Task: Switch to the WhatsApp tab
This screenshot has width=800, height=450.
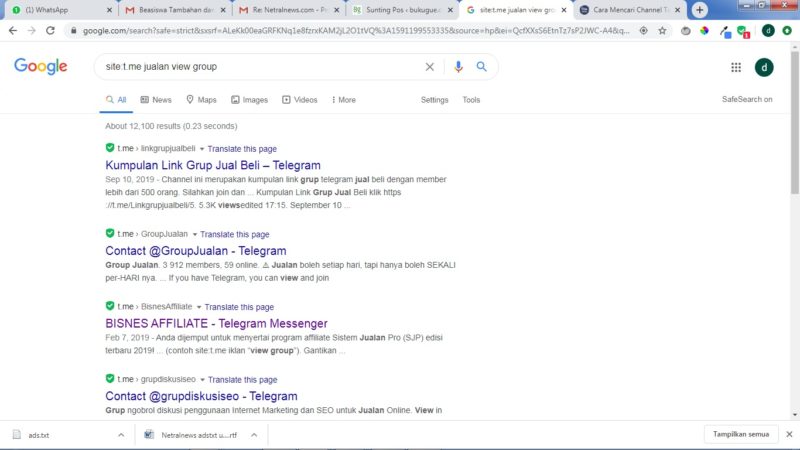Action: [59, 10]
